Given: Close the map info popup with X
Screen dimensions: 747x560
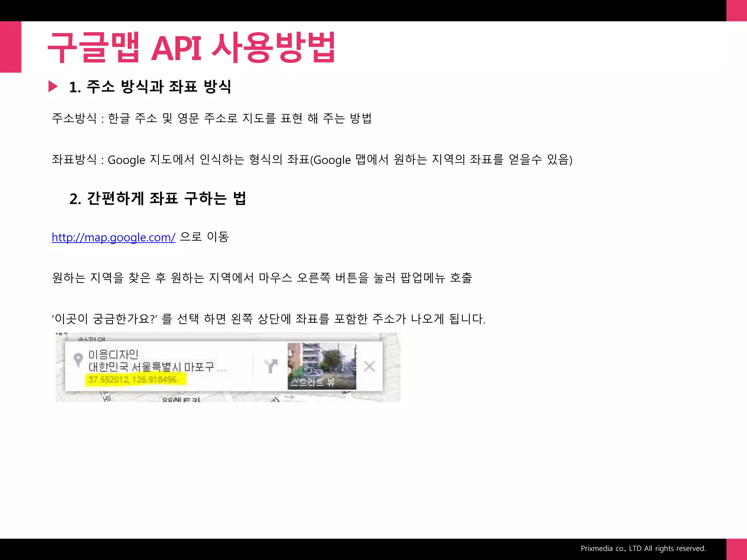Looking at the screenshot, I should tap(369, 366).
